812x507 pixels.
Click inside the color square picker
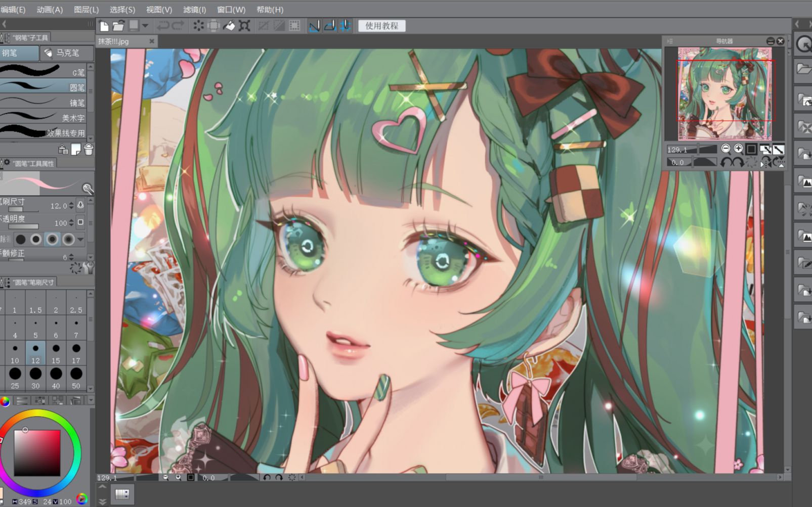pos(37,453)
